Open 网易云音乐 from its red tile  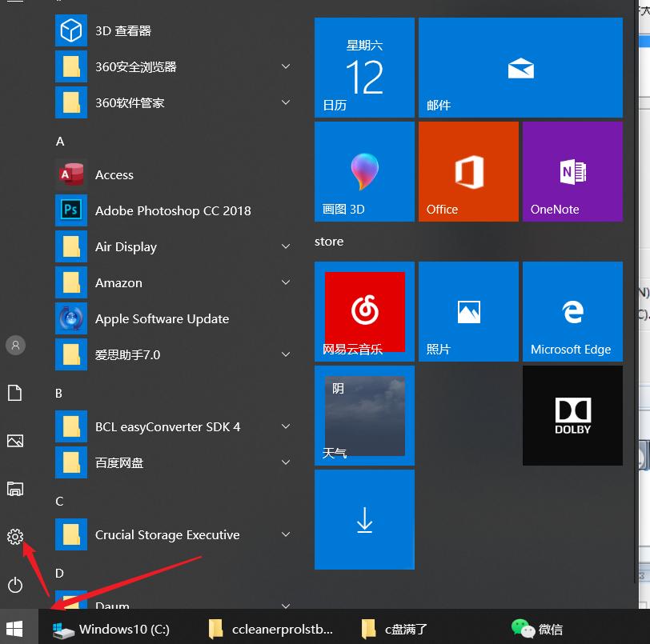(364, 311)
